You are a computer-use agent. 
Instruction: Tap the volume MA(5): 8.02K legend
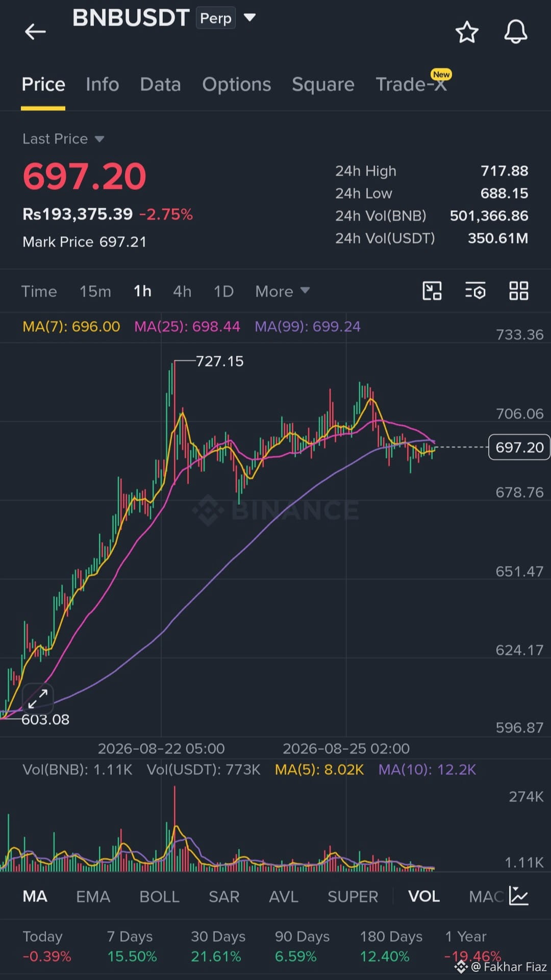pos(319,769)
